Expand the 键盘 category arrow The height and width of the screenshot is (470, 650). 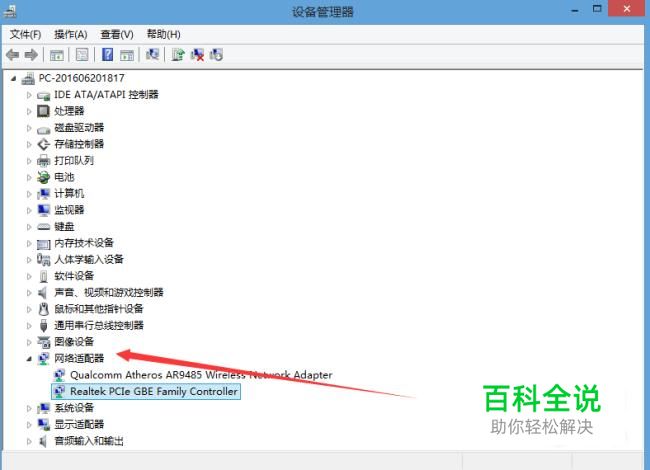pos(29,227)
